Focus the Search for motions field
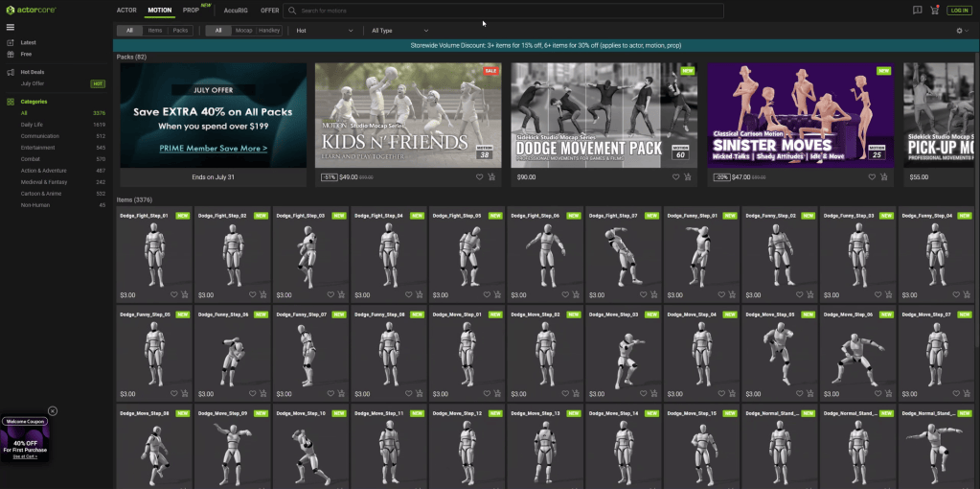Image resolution: width=980 pixels, height=489 pixels. [x=503, y=11]
